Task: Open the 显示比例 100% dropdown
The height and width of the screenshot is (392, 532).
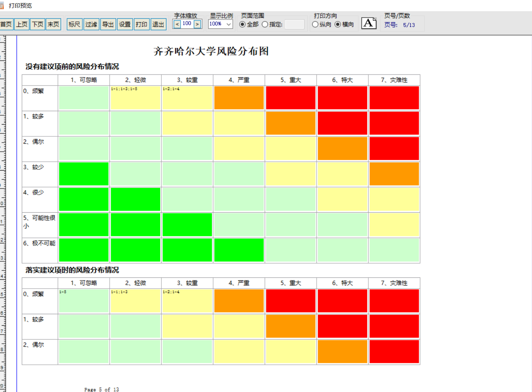Action: pos(220,24)
